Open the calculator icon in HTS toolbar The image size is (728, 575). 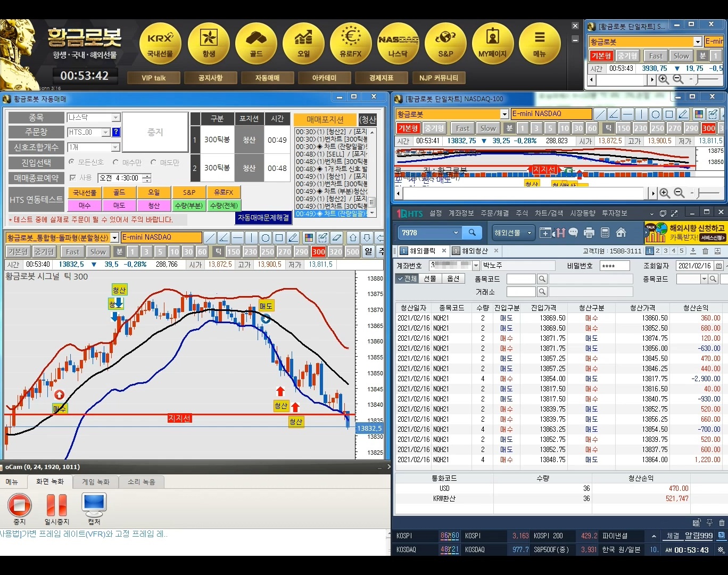click(605, 233)
